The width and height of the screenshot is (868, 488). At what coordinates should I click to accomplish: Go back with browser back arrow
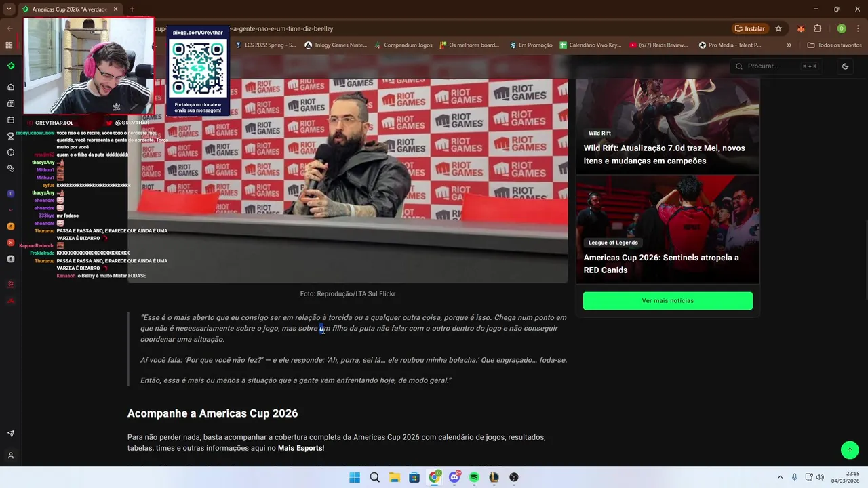(x=9, y=28)
